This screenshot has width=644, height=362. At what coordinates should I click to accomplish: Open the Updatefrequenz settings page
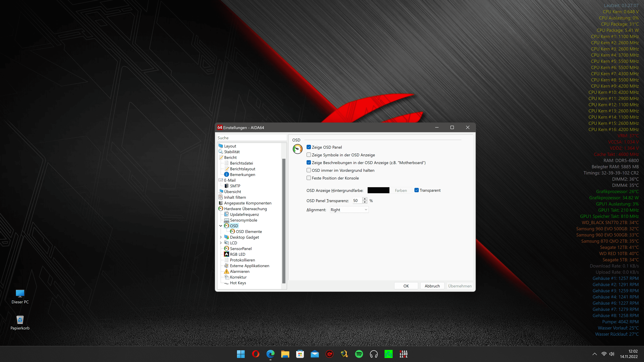click(244, 214)
